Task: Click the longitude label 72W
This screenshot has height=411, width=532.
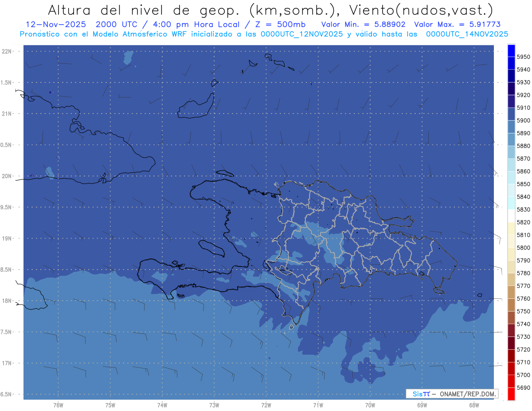Action: (x=266, y=405)
